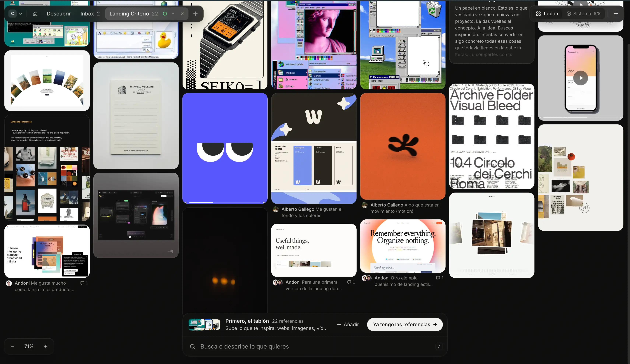Seek along the blue eyes video progress bar
Viewport: 630px width, 364px height.
coord(225,202)
